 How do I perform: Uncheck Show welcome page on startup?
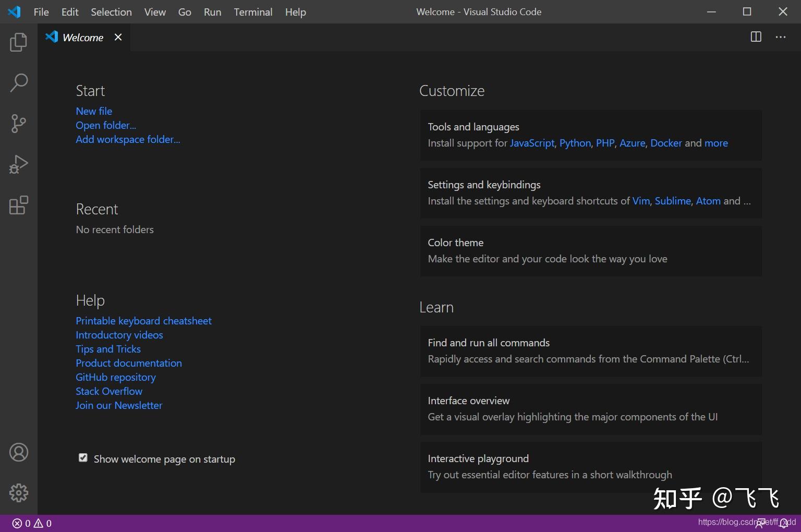coord(83,458)
